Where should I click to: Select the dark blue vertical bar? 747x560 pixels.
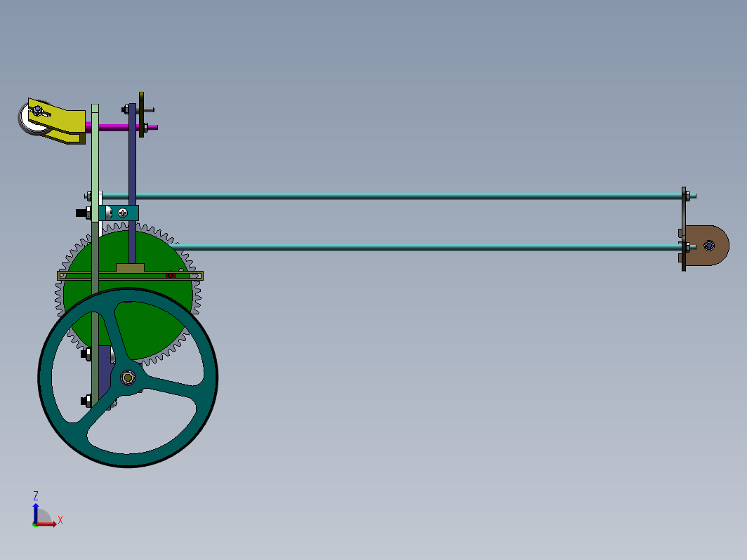coord(133,183)
